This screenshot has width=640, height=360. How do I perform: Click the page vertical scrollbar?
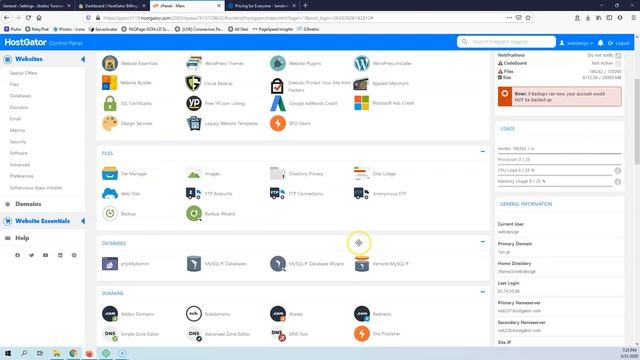[x=637, y=122]
